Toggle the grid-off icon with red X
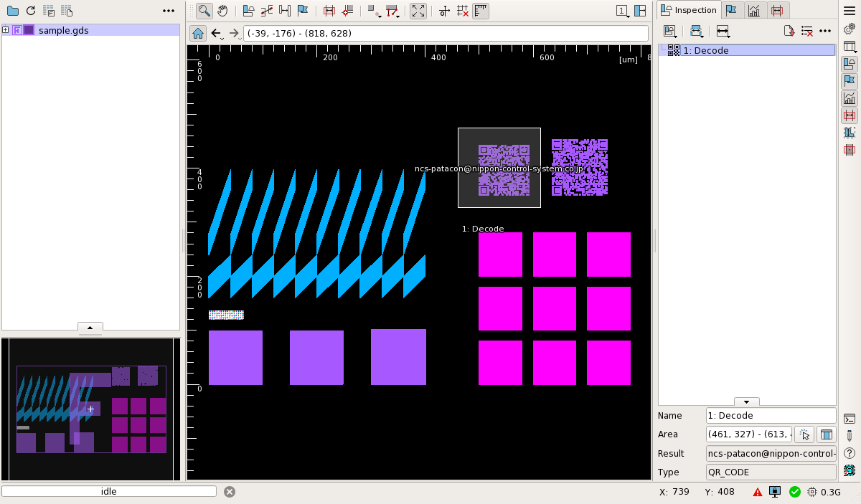 click(x=463, y=11)
